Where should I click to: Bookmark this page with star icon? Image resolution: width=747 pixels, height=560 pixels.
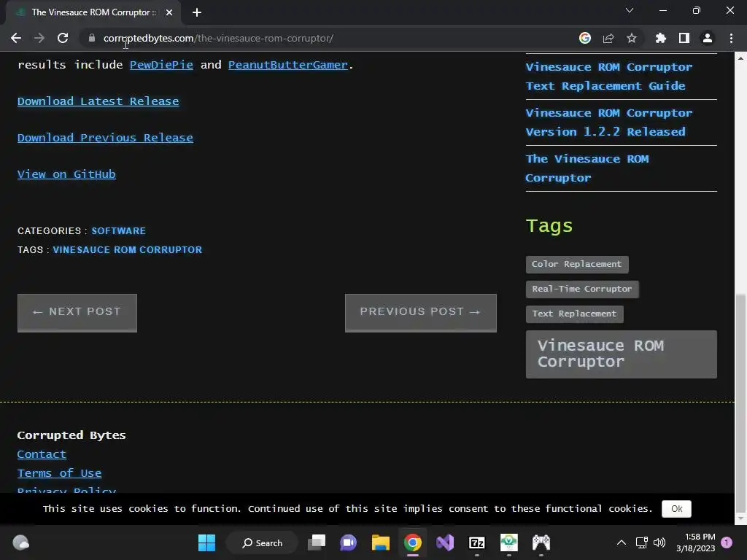[632, 38]
